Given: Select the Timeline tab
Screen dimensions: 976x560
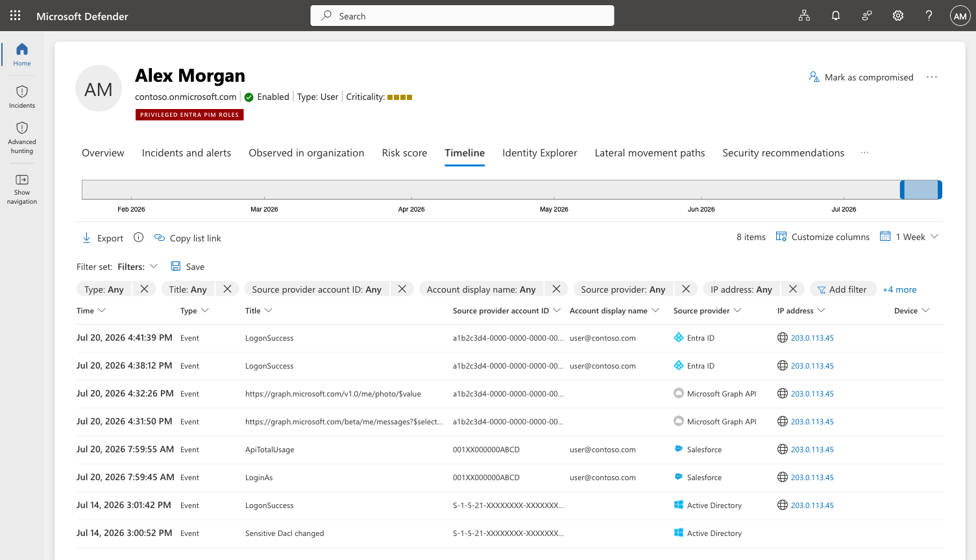Looking at the screenshot, I should click(465, 153).
